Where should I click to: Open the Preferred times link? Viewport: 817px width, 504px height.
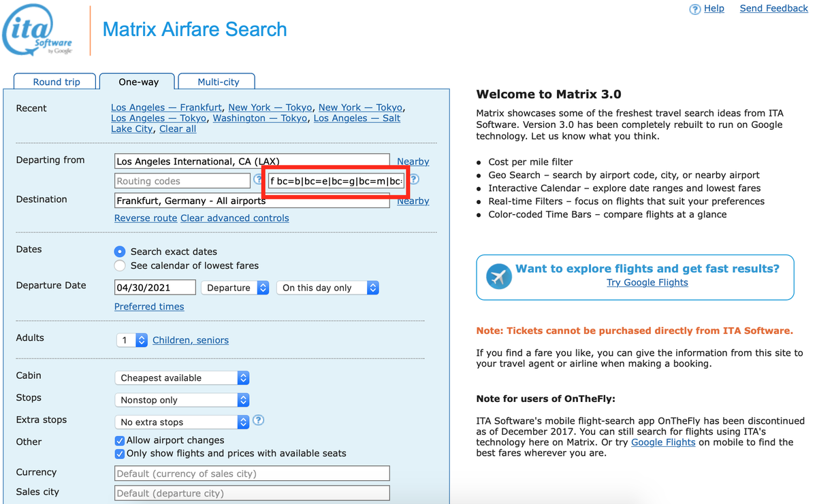click(x=149, y=307)
